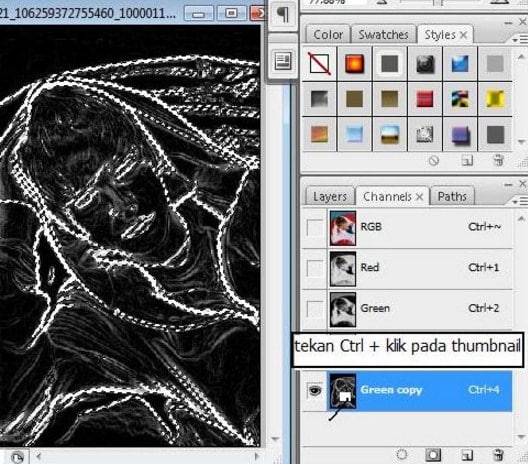The width and height of the screenshot is (528, 464).
Task: Minimize the document window
Action: pyautogui.click(x=199, y=13)
